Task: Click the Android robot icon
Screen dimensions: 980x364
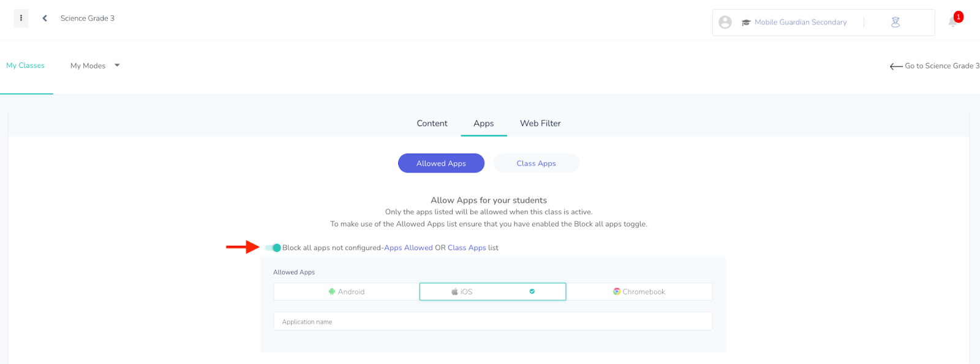Action: click(332, 292)
